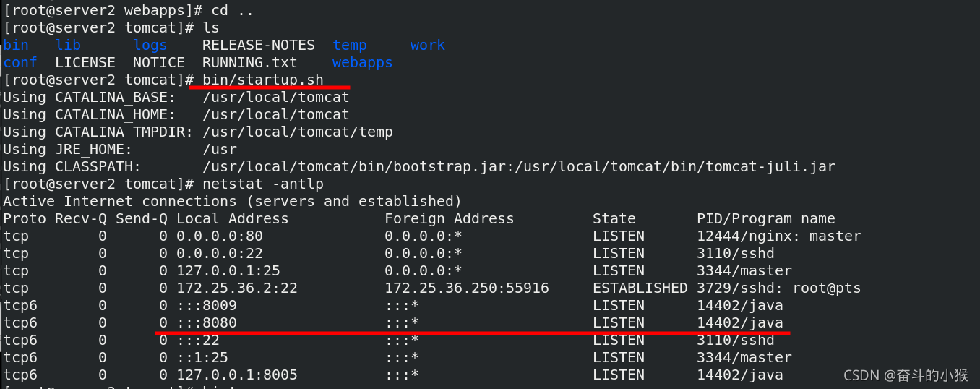This screenshot has height=389, width=980.
Task: Click the RUNNING.txt file name
Action: click(250, 62)
